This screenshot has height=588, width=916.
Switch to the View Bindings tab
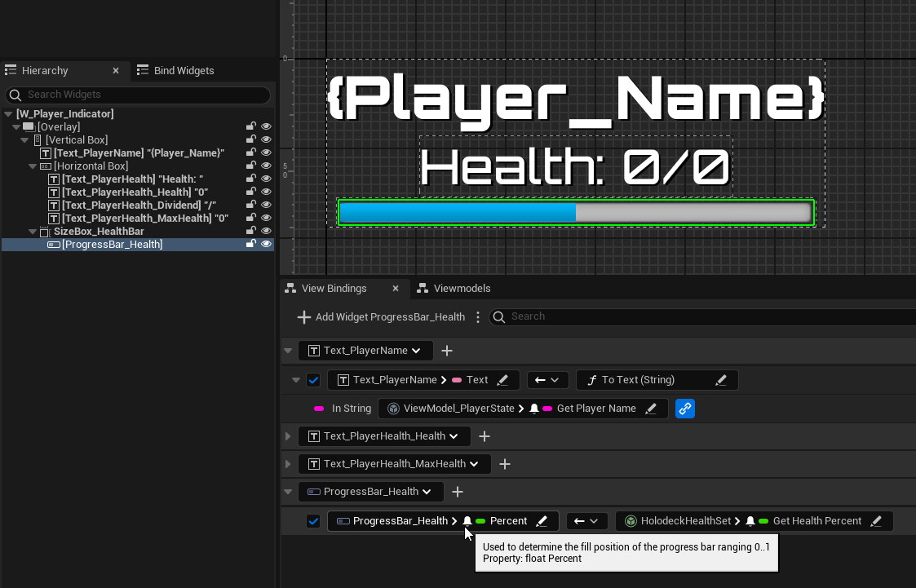[334, 289]
